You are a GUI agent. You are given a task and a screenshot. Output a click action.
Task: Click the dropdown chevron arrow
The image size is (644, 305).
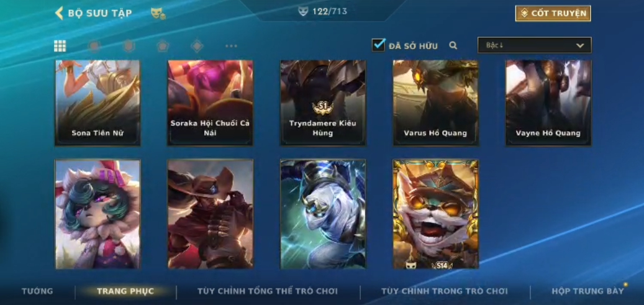click(580, 45)
